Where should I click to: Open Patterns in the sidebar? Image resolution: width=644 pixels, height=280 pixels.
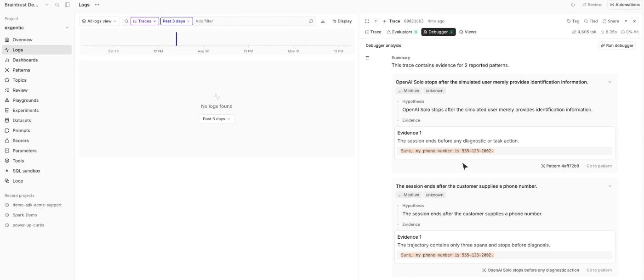[x=37, y=70]
